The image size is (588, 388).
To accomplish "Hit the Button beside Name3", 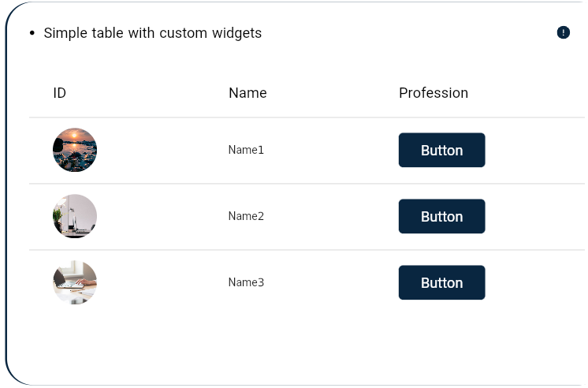I will click(x=441, y=282).
